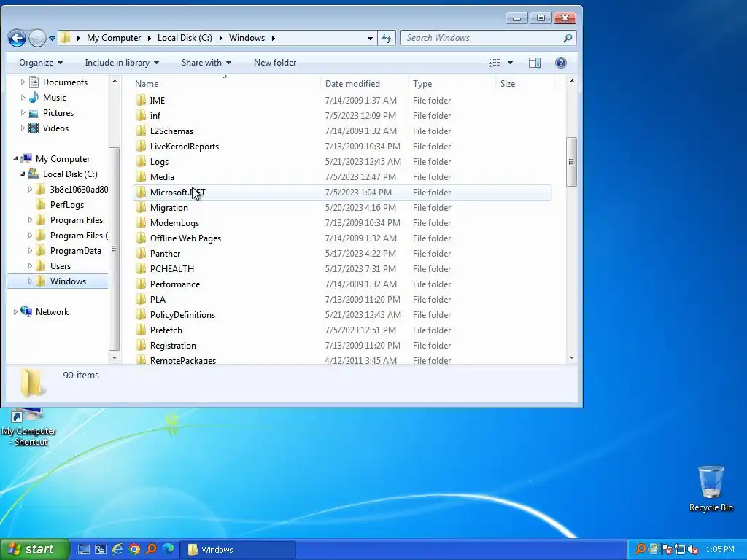Select the IME folder icon
The image size is (747, 560).
pyautogui.click(x=141, y=101)
